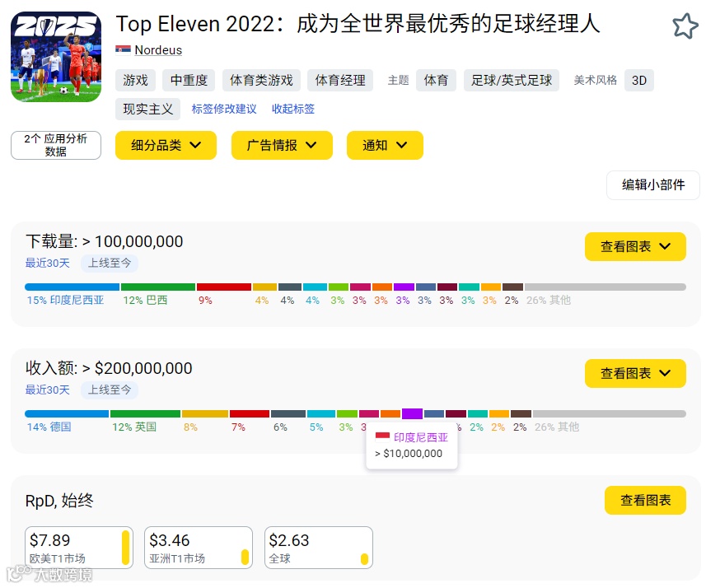Click the 12% 巴西 label
Image resolution: width=706 pixels, height=588 pixels.
(x=146, y=301)
